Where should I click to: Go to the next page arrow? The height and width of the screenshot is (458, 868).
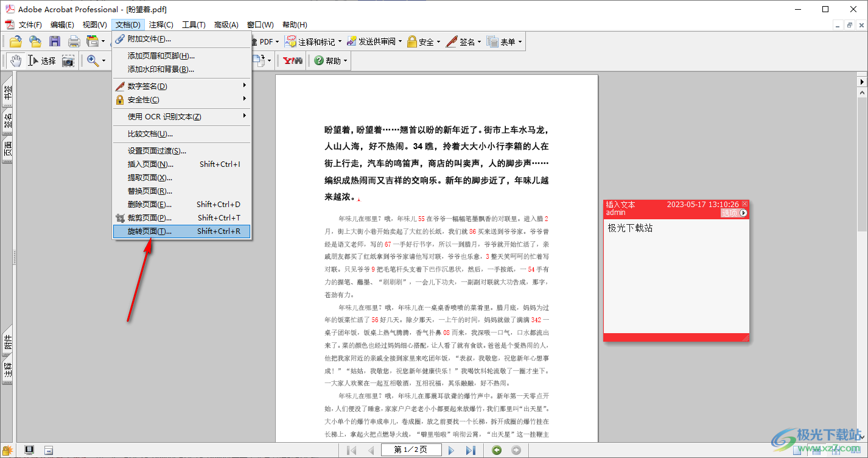pos(452,450)
